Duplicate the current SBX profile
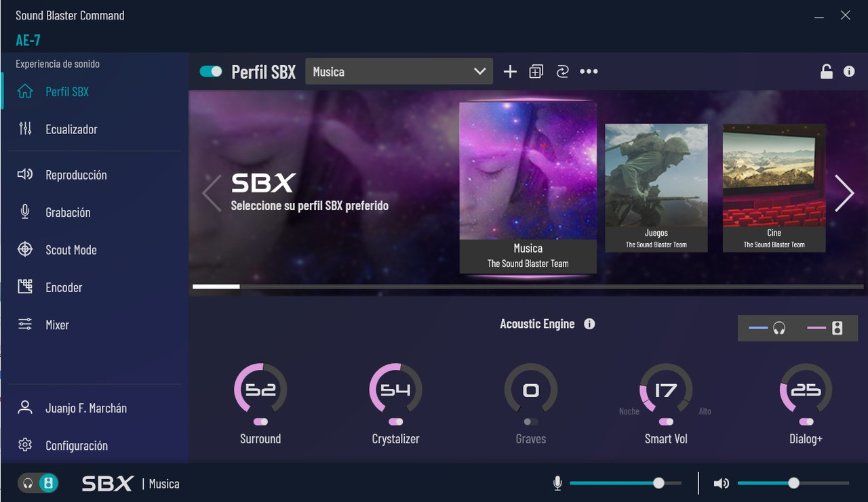 [536, 72]
